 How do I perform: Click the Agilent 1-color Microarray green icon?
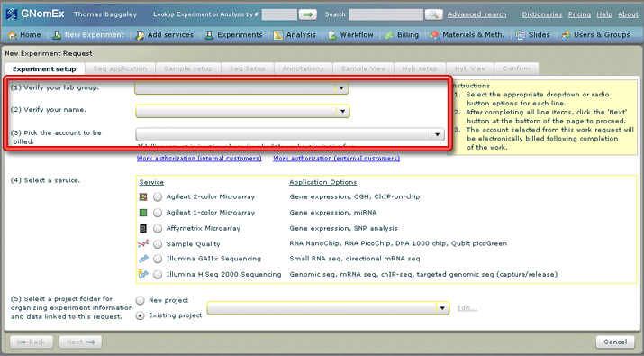pyautogui.click(x=143, y=213)
